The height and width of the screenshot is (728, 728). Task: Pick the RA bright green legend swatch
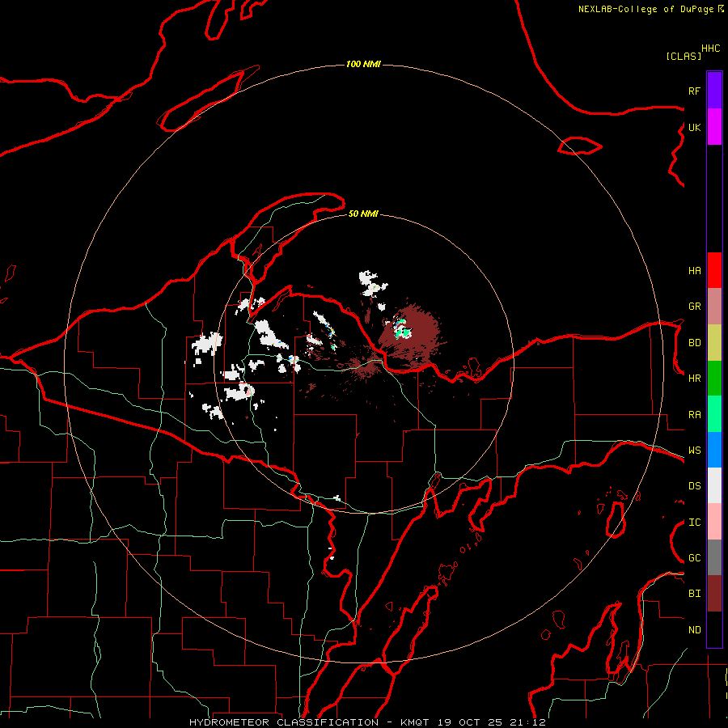pos(714,414)
